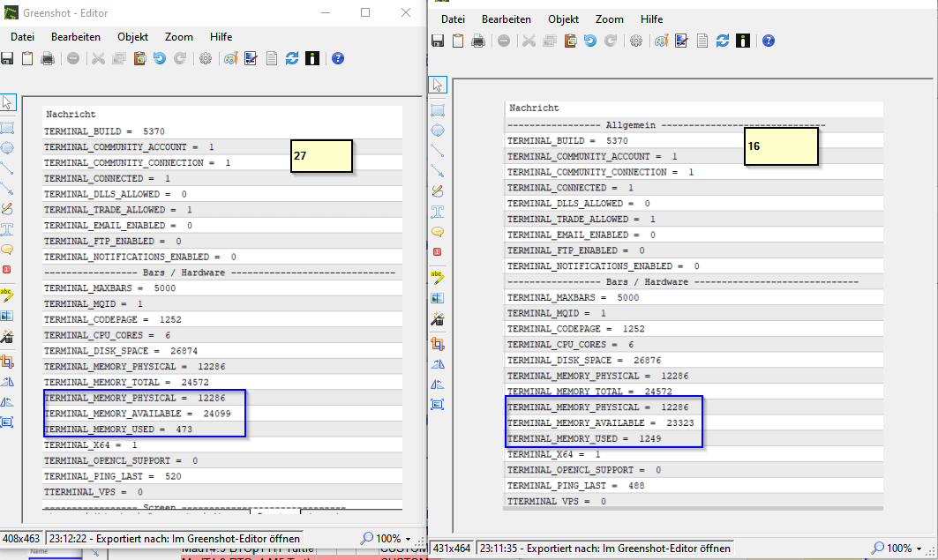Select the Crop tool in the right editor sidebar
Image resolution: width=938 pixels, height=560 pixels.
(x=438, y=344)
